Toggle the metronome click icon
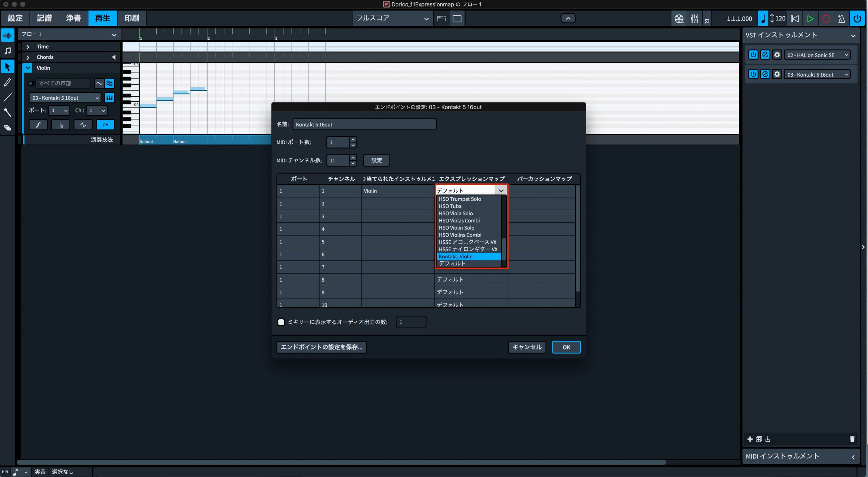Screen dimensions: 868x477 point(841,19)
